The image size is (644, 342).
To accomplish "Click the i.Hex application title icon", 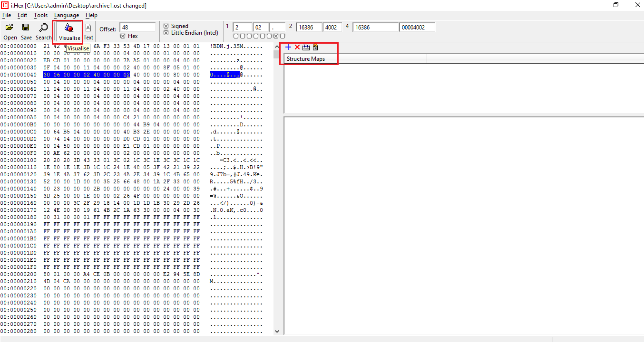I will point(5,5).
